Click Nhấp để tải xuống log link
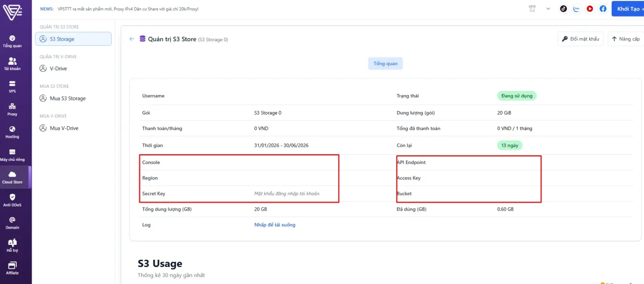 point(275,225)
